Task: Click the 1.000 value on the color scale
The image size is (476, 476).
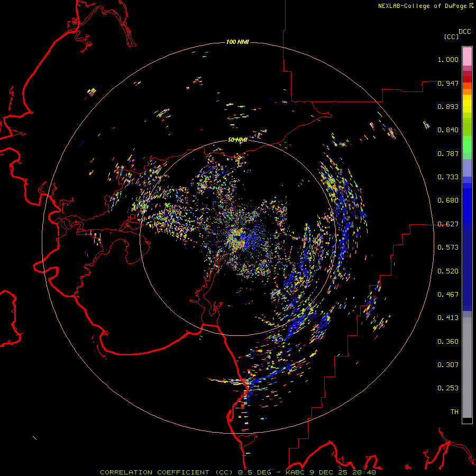Action: click(448, 59)
